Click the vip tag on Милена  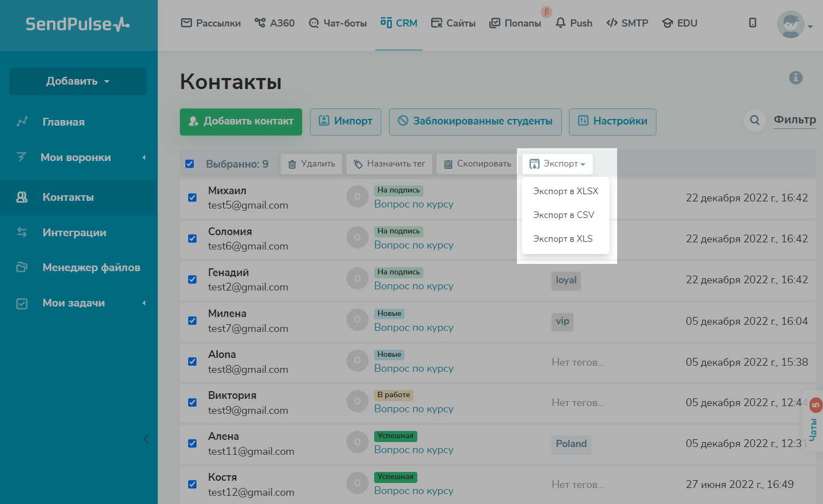click(x=562, y=321)
